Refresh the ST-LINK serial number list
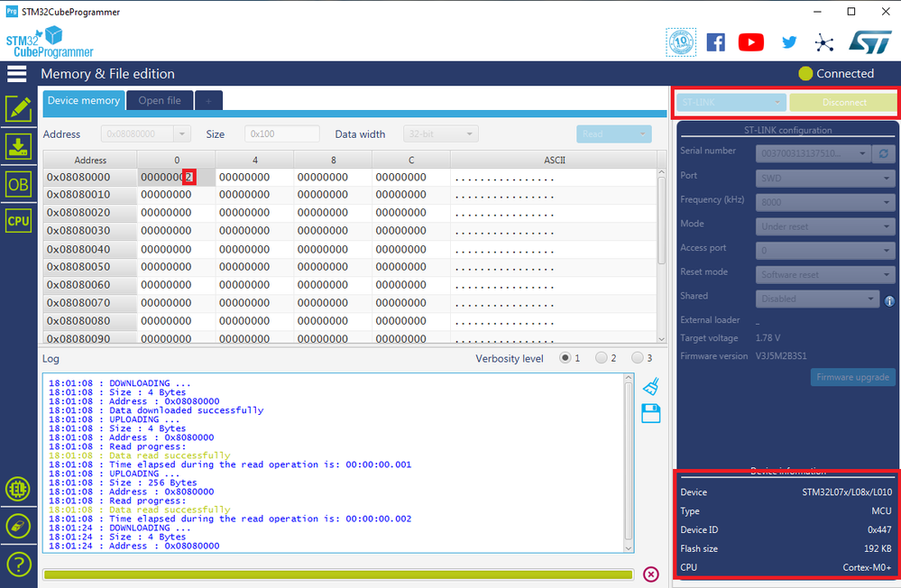This screenshot has height=588, width=901. coord(883,153)
